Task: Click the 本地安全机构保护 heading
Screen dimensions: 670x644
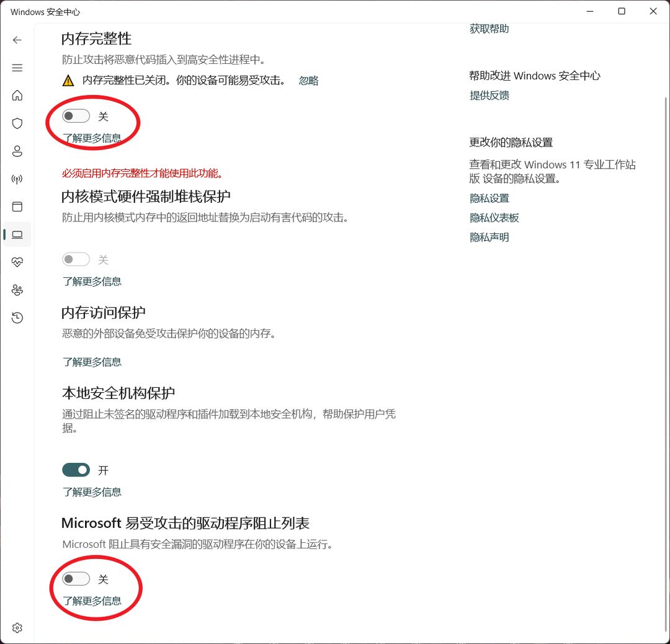Action: (x=118, y=393)
